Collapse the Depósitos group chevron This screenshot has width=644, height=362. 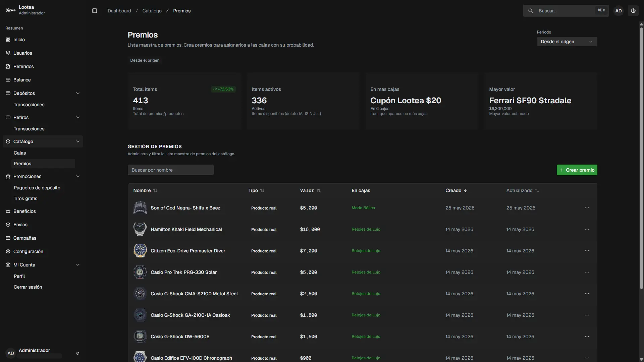pyautogui.click(x=78, y=93)
